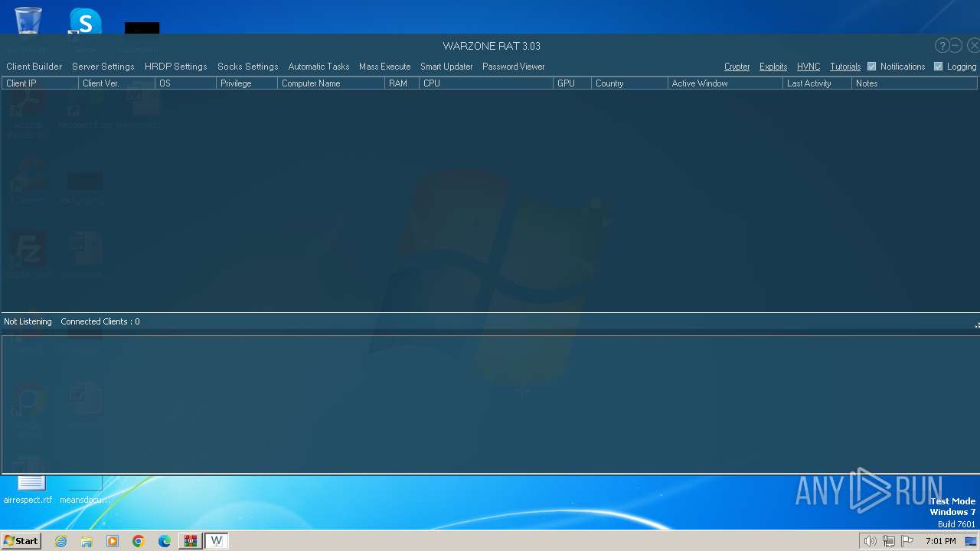Open the Action Center flag icon
This screenshot has height=551, width=980.
tap(907, 541)
